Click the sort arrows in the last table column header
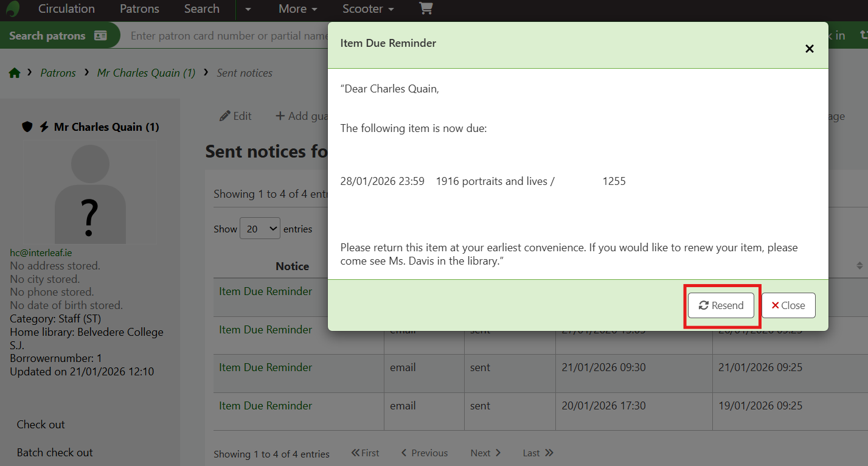 coord(859,266)
